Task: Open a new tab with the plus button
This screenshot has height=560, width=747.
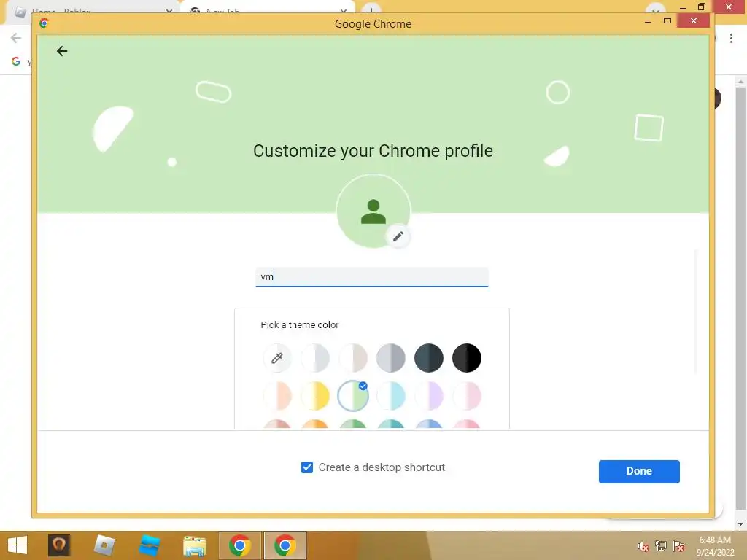Action: [371, 9]
